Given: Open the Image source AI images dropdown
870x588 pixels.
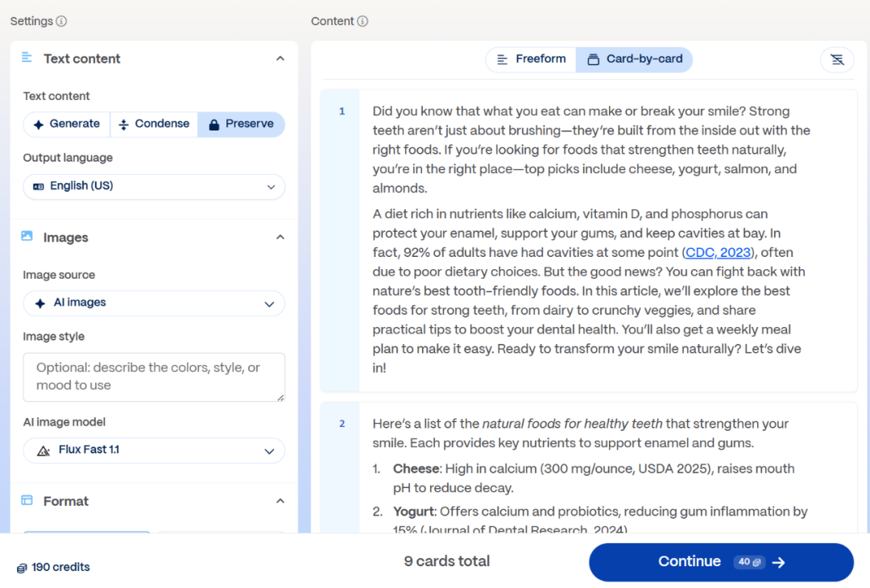Looking at the screenshot, I should [154, 303].
